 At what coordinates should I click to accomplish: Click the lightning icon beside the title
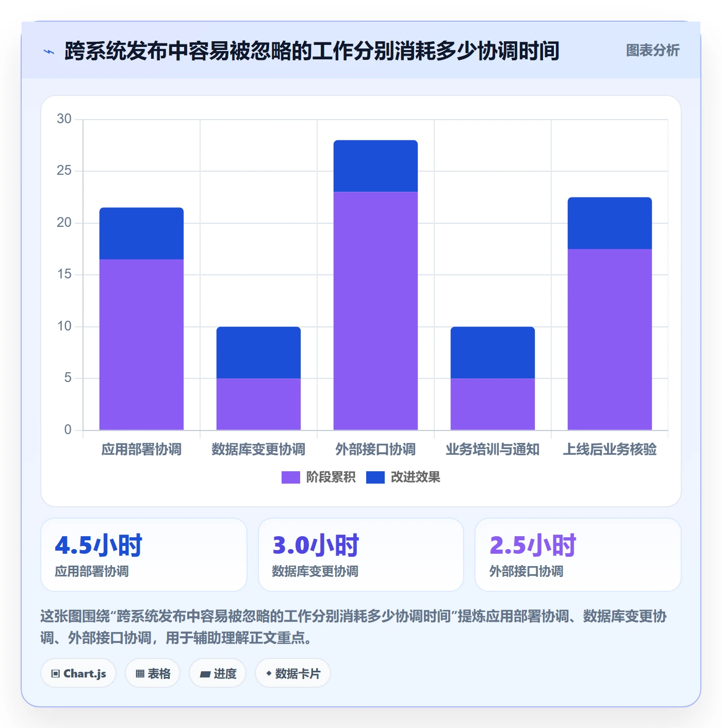point(49,52)
